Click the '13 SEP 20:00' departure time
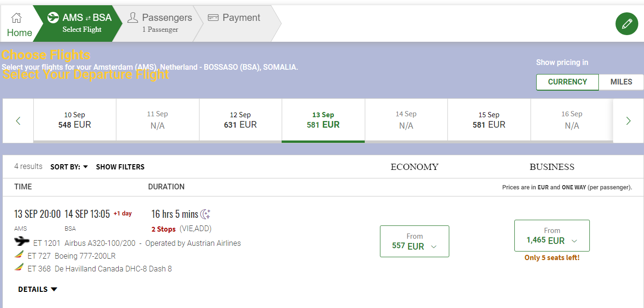The image size is (644, 308). (38, 214)
